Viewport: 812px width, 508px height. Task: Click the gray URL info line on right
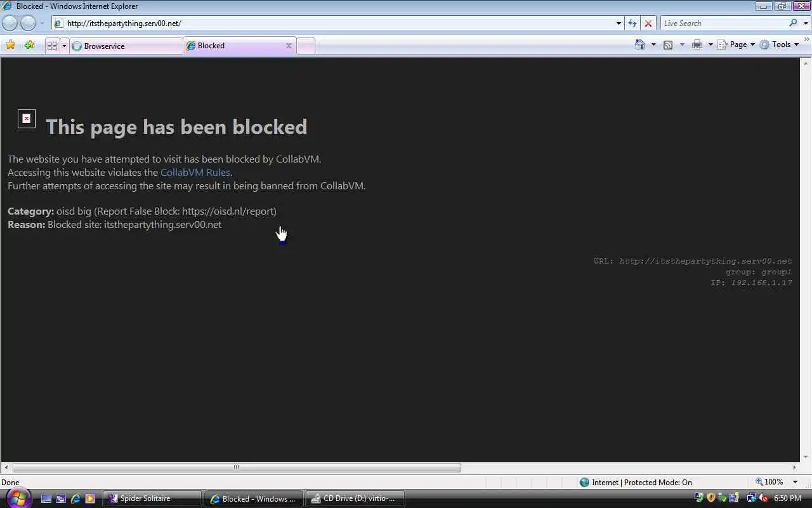[693, 261]
